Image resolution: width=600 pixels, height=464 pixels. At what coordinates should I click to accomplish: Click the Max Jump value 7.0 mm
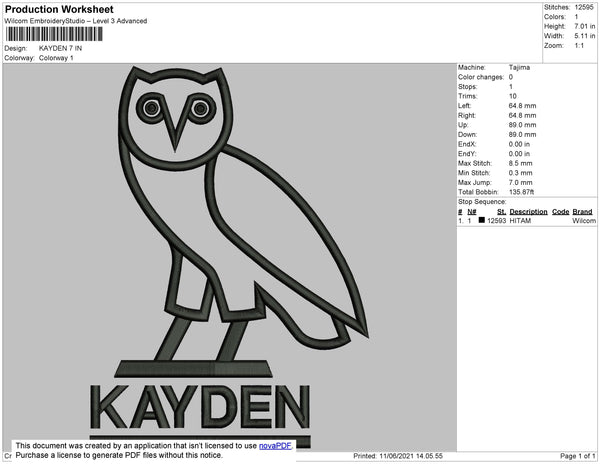click(520, 182)
